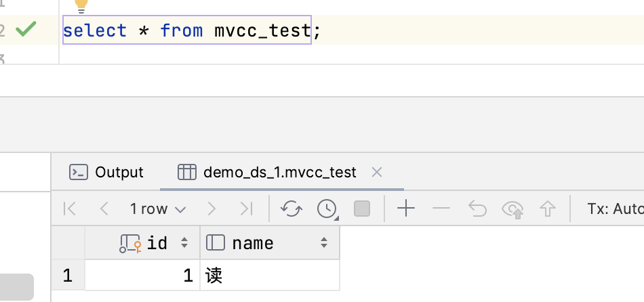Go to next page of results

coord(212,209)
